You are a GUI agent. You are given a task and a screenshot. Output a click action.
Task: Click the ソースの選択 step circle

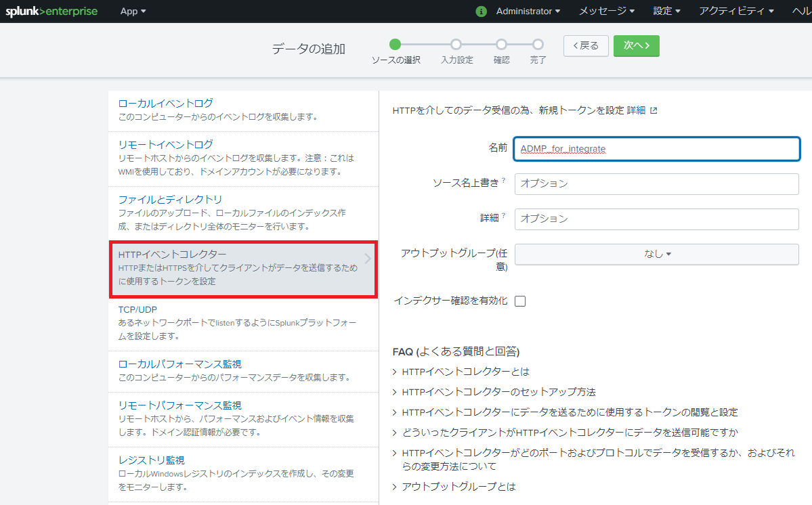(x=396, y=45)
